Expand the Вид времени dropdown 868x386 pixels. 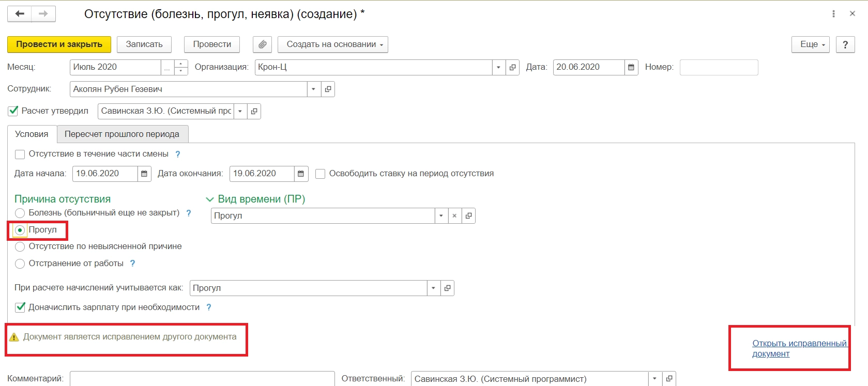(441, 216)
